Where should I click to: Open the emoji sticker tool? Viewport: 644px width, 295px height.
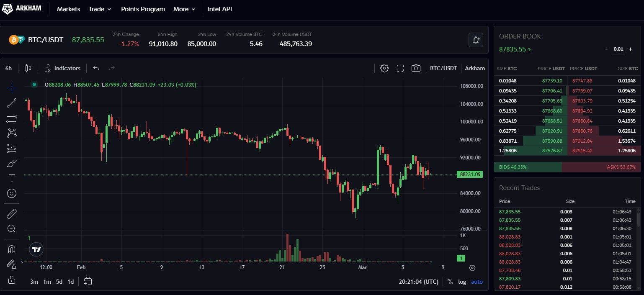click(x=12, y=193)
